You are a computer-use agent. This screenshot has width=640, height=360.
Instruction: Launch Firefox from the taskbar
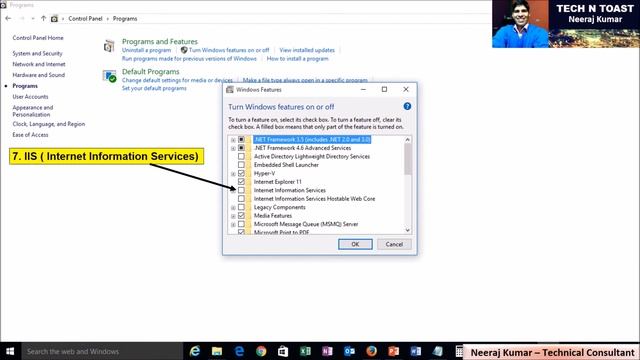(x=371, y=351)
